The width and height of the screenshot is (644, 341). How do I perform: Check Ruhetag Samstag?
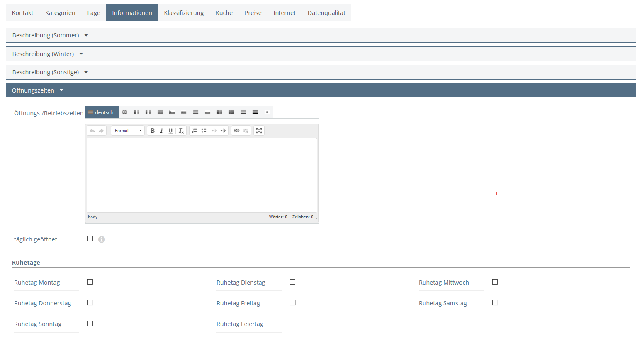tap(495, 303)
